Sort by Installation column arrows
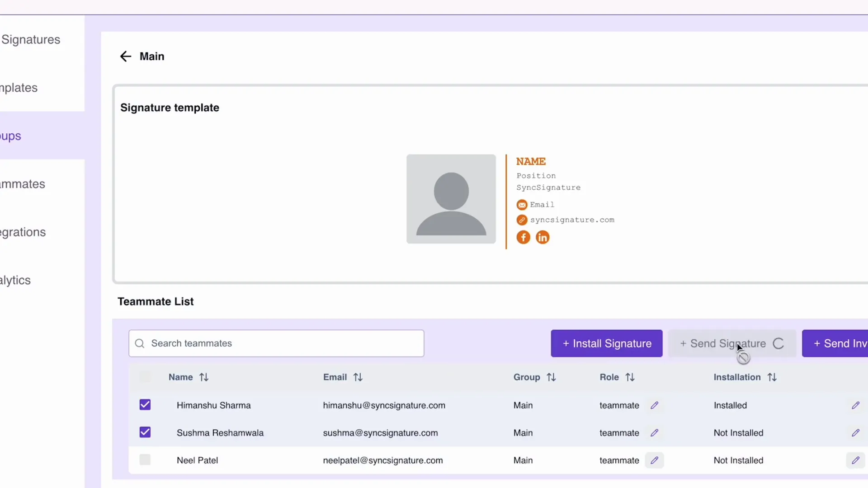This screenshot has height=488, width=868. pos(772,377)
